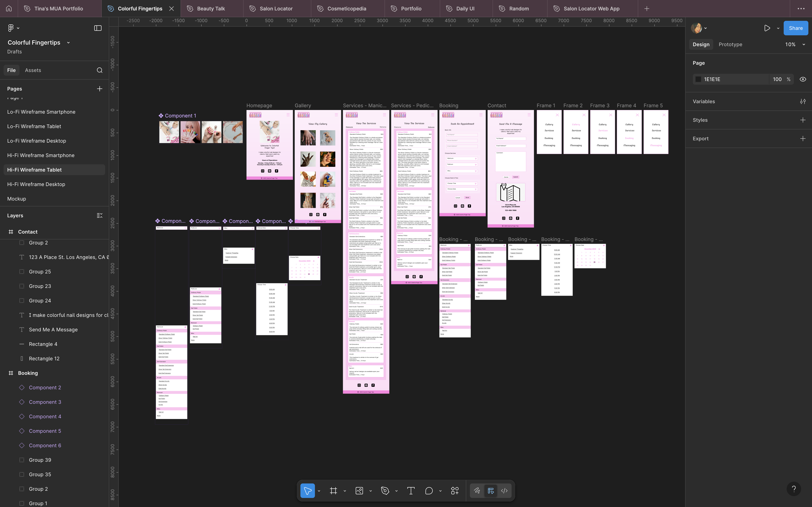Screen dimensions: 812x507
Task: Click the Share button
Action: pos(795,28)
